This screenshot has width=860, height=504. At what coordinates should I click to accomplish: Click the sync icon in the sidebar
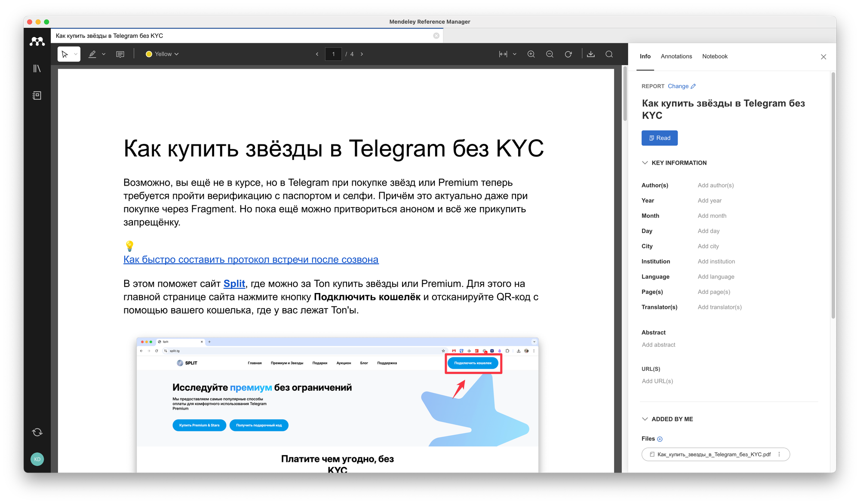tap(37, 432)
